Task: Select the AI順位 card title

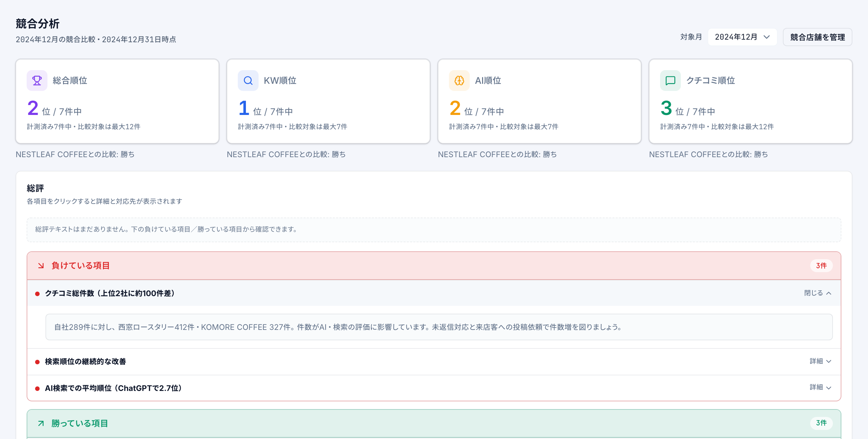Action: pos(488,81)
